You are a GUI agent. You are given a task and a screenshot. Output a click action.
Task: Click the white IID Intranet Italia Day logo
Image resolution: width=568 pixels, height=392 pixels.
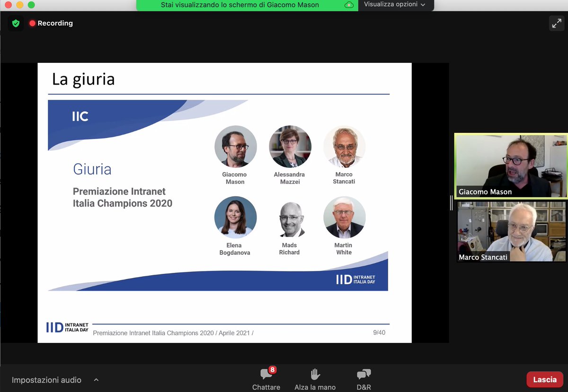[x=355, y=279]
